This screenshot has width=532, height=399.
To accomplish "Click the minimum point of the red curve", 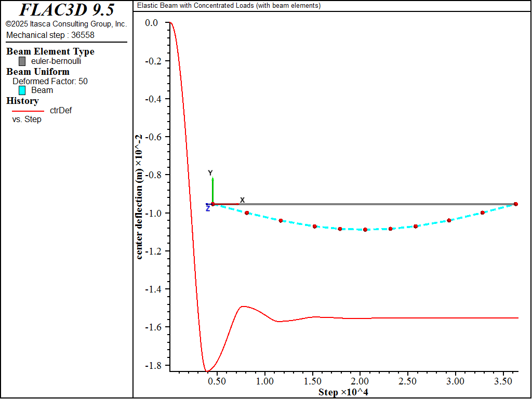I will 206,371.
